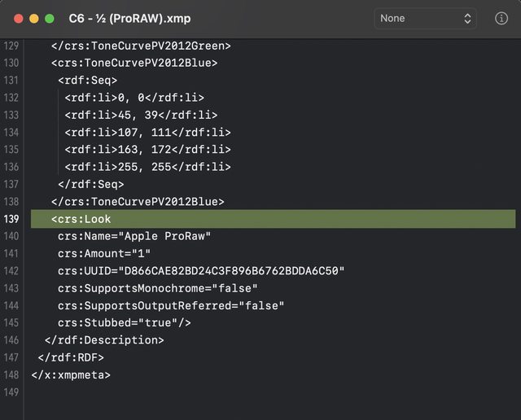Click opening <crs:ToneCurvePV2012Blue> tag on line 130
Viewport: 521px width, 420px height.
tap(134, 63)
